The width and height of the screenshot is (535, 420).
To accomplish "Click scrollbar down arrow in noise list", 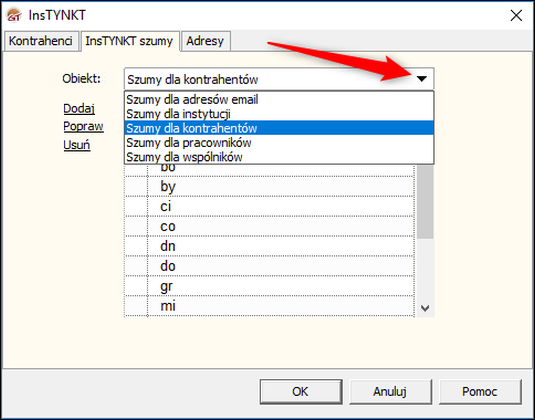I will click(x=425, y=308).
